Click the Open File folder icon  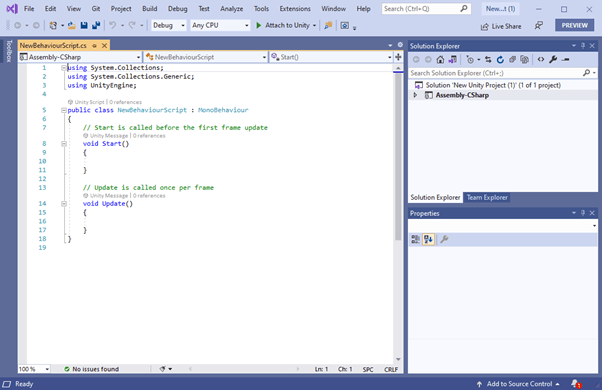pyautogui.click(x=71, y=25)
